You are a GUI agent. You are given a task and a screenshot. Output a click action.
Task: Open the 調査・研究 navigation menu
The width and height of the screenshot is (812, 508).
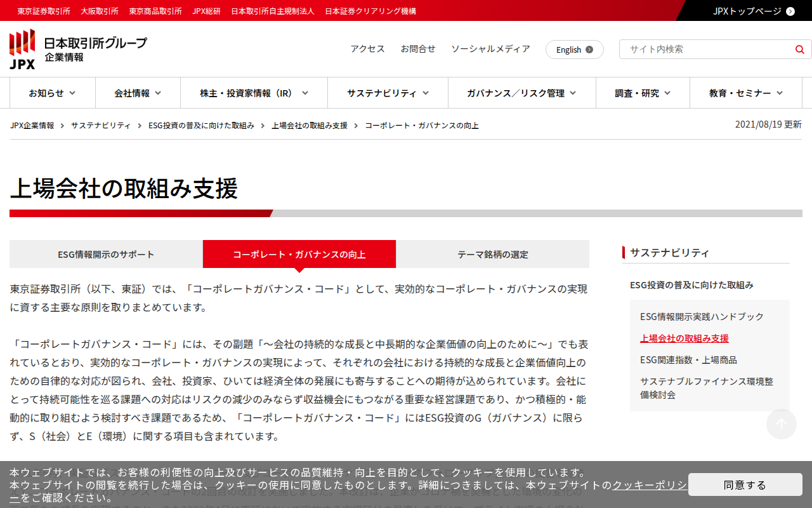[643, 93]
